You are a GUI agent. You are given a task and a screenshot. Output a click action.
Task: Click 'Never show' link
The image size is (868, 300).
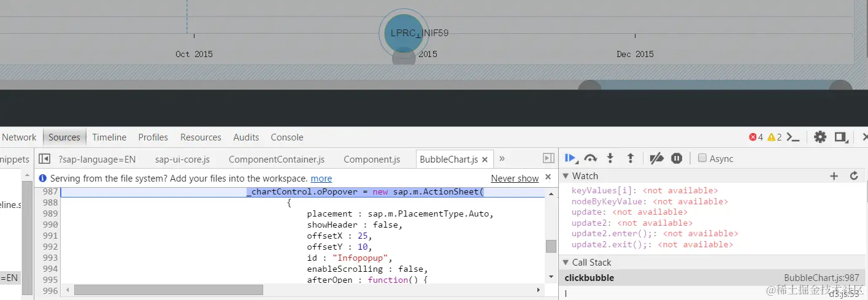[515, 179]
